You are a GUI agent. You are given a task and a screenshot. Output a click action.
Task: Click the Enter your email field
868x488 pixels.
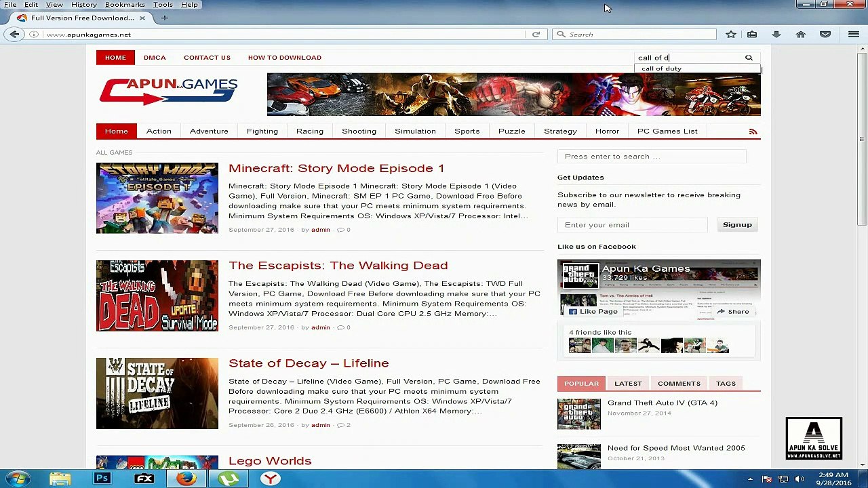[x=632, y=225]
